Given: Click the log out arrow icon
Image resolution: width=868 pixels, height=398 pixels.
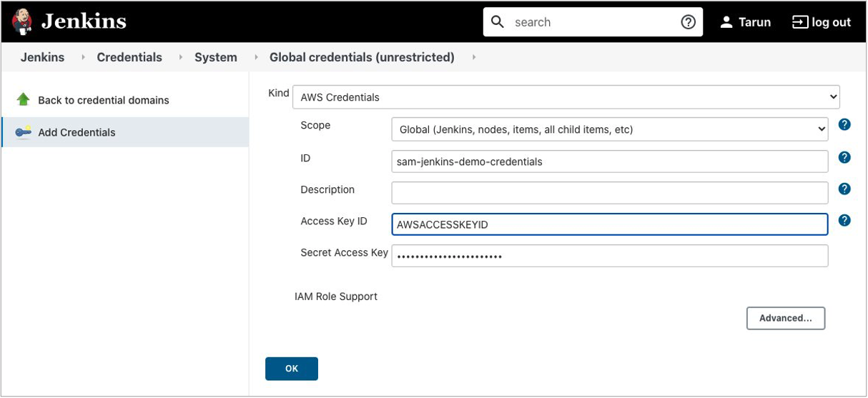Looking at the screenshot, I should 800,22.
